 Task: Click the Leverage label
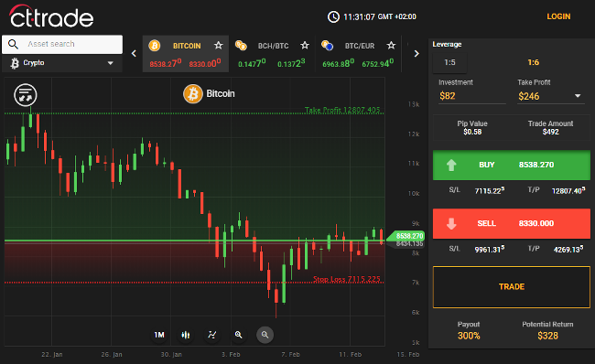pyautogui.click(x=447, y=45)
